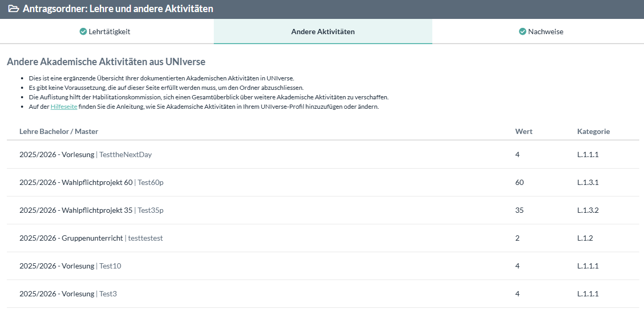Click category value L.1.3.1
Image resolution: width=644 pixels, height=310 pixels.
tap(588, 182)
